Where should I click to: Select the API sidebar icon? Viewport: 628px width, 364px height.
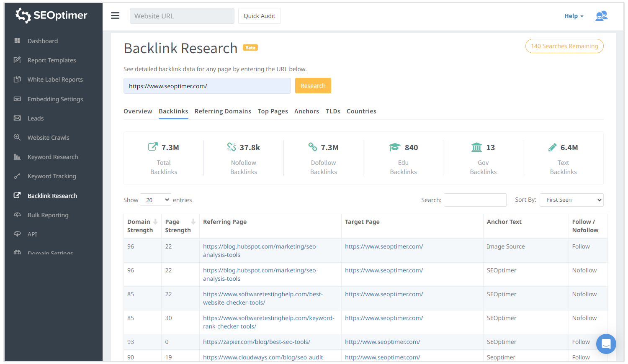[17, 234]
